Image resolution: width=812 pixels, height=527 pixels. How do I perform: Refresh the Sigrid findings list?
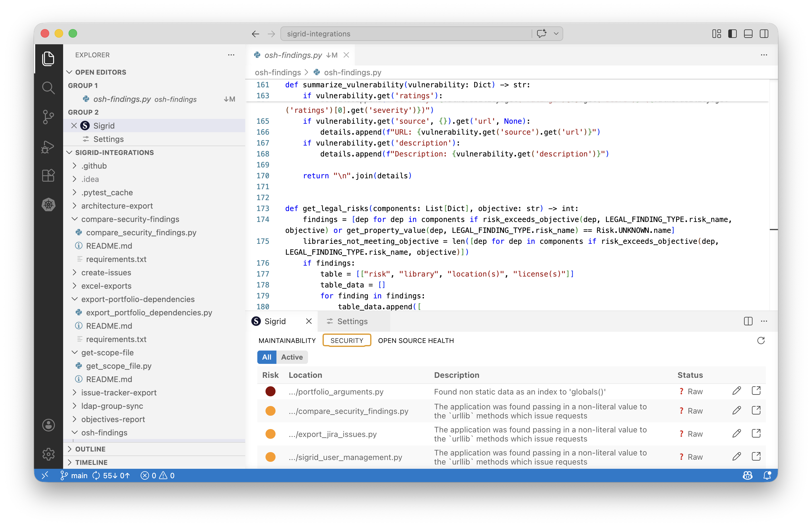[x=760, y=341]
